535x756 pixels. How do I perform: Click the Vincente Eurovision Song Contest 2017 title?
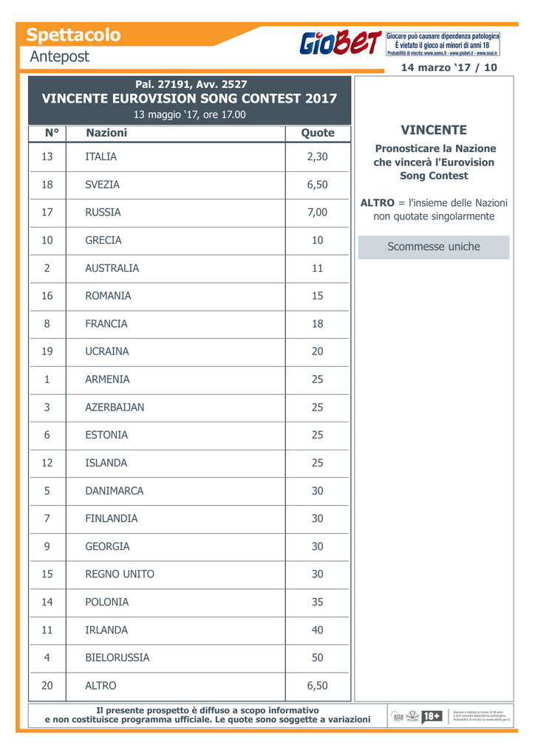tap(189, 98)
